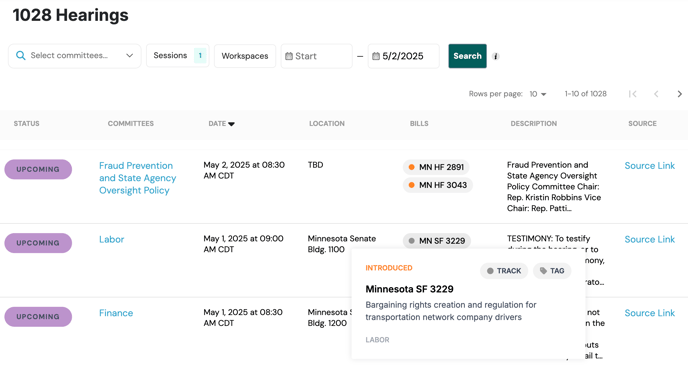Click the calendar icon beside 5/2/2025
Image resolution: width=688 pixels, height=367 pixels.
[x=376, y=56]
